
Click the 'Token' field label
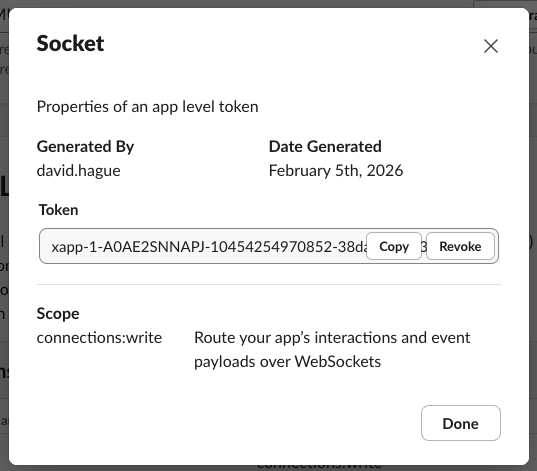tap(59, 210)
